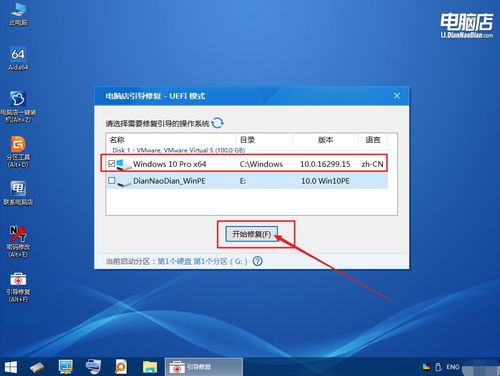Click the refresh icon beside the OS prompt
Screen dimensions: 500x376
click(218, 123)
